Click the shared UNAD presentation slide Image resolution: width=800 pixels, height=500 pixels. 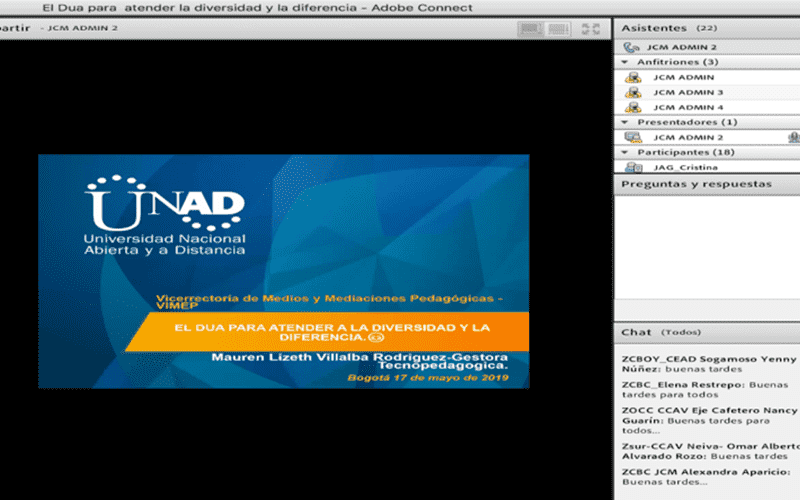pyautogui.click(x=284, y=271)
